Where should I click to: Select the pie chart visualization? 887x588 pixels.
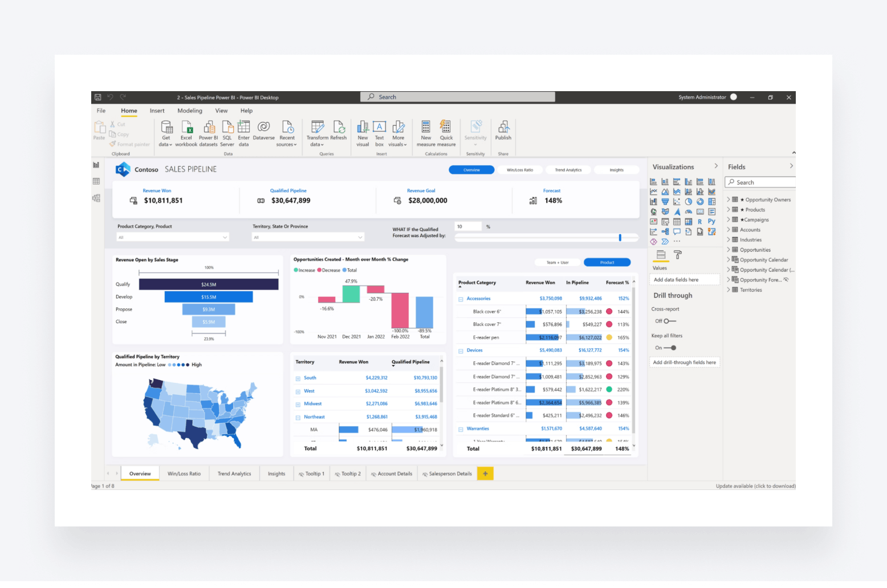coord(689,202)
